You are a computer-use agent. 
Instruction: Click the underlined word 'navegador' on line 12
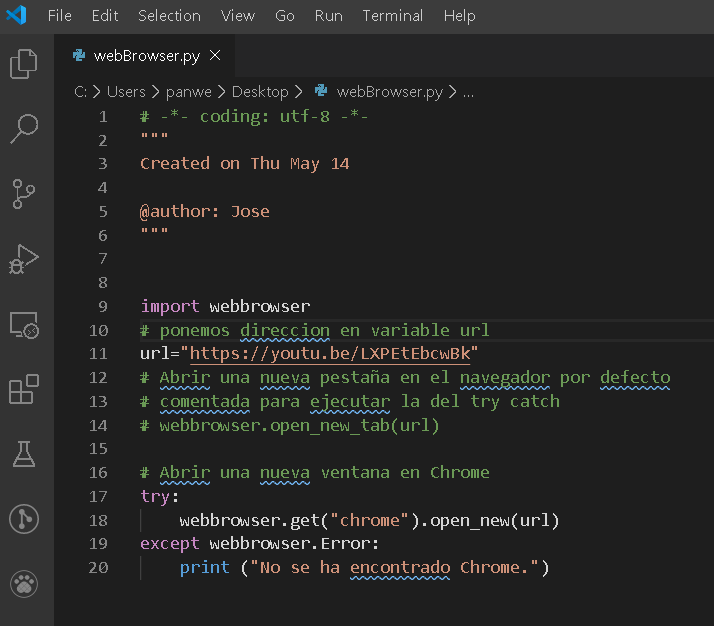[x=505, y=377]
